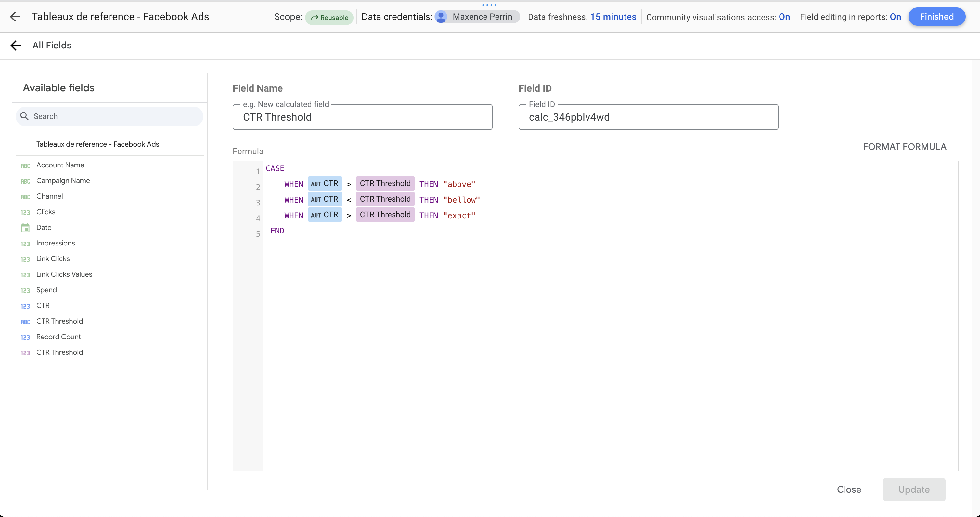Click the ABC icon beside CTR Threshold

pyautogui.click(x=25, y=322)
